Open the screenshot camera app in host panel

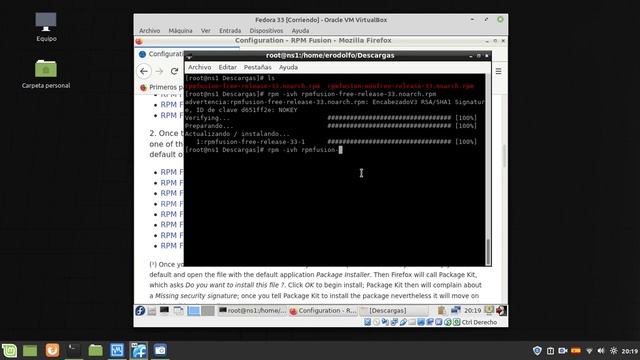[160, 350]
